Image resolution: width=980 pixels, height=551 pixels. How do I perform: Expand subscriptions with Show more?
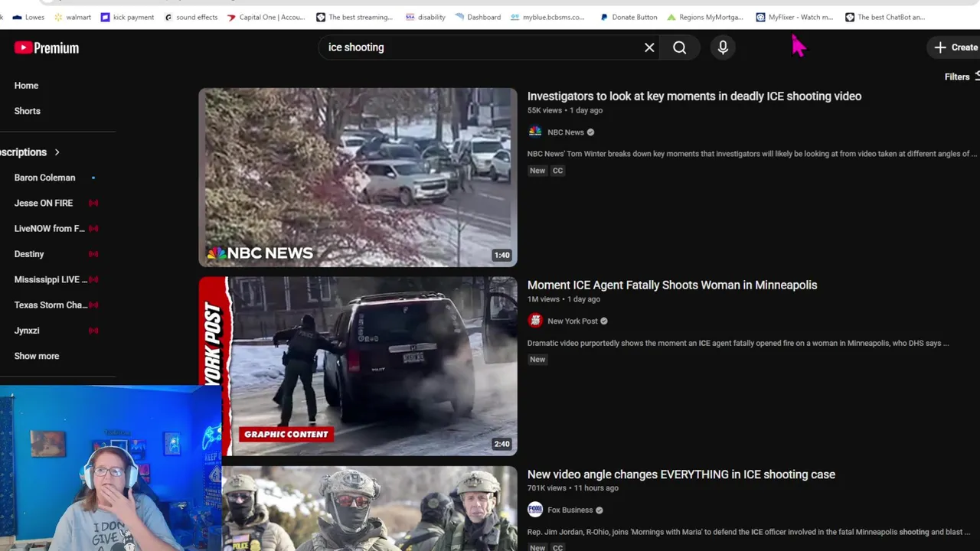pos(36,356)
